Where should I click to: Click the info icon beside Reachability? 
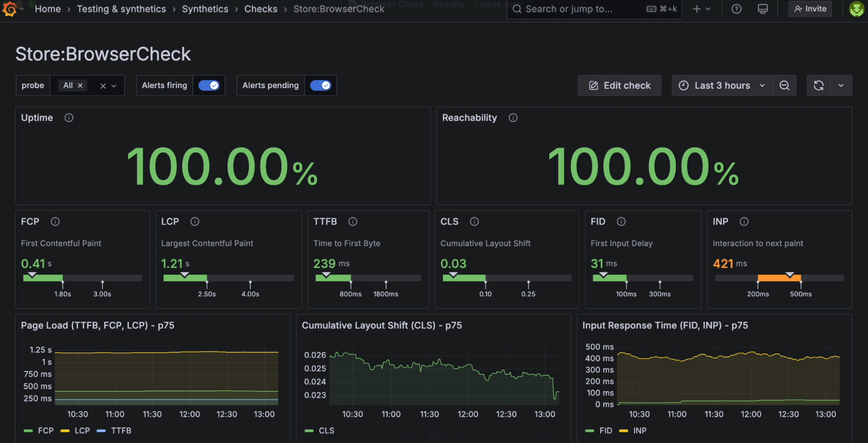513,118
